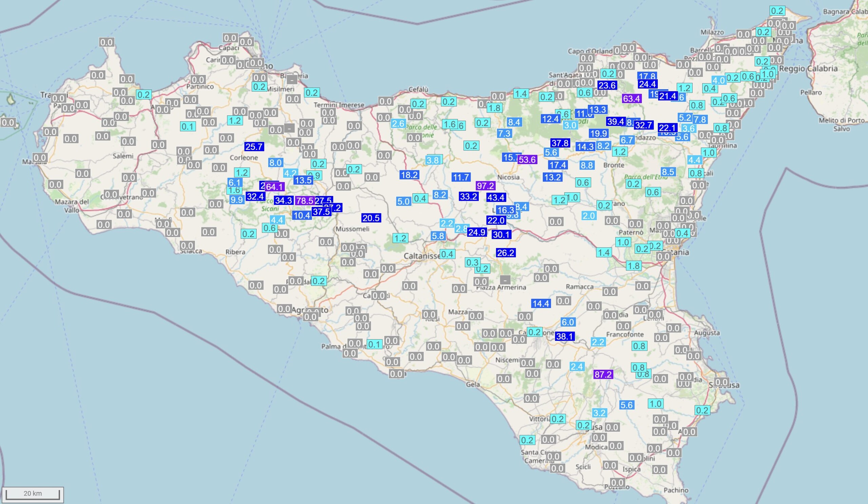The image size is (868, 504).
Task: Click the 53.6 marker near Nicosia
Action: coord(527,159)
